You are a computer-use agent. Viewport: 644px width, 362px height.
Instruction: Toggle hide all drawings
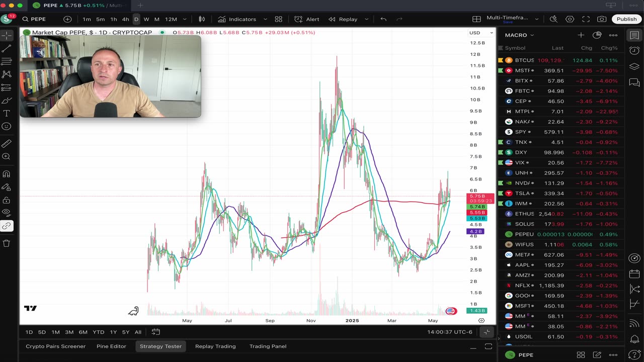pos(7,213)
